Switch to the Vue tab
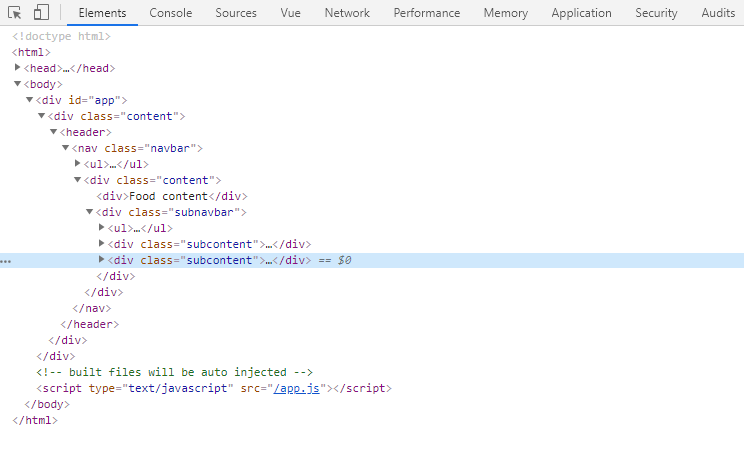Image resolution: width=744 pixels, height=459 pixels. click(290, 13)
